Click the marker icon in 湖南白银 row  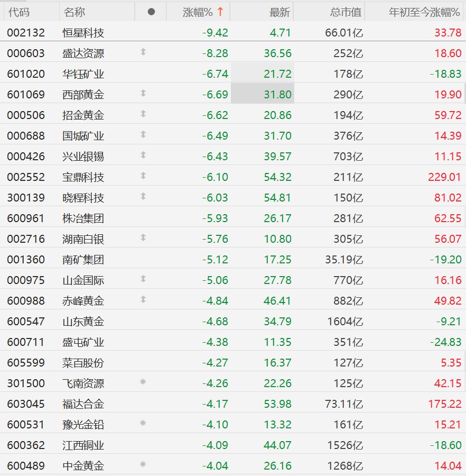[x=143, y=237]
